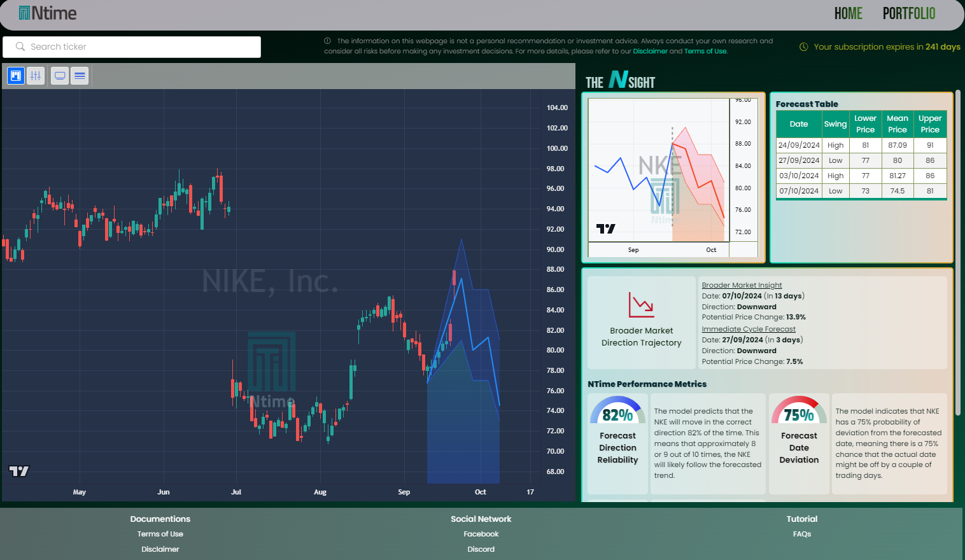Click the Sep label on main chart time axis
965x560 pixels.
tap(404, 492)
